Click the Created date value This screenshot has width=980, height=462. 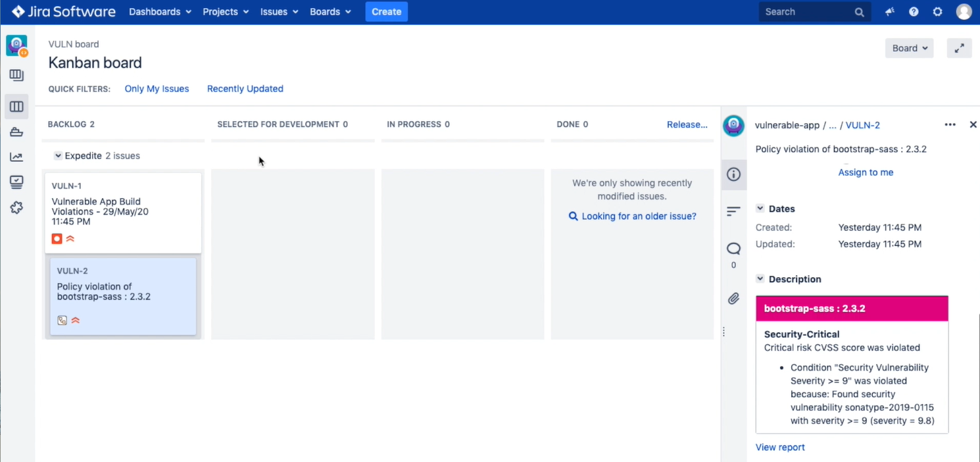tap(880, 228)
